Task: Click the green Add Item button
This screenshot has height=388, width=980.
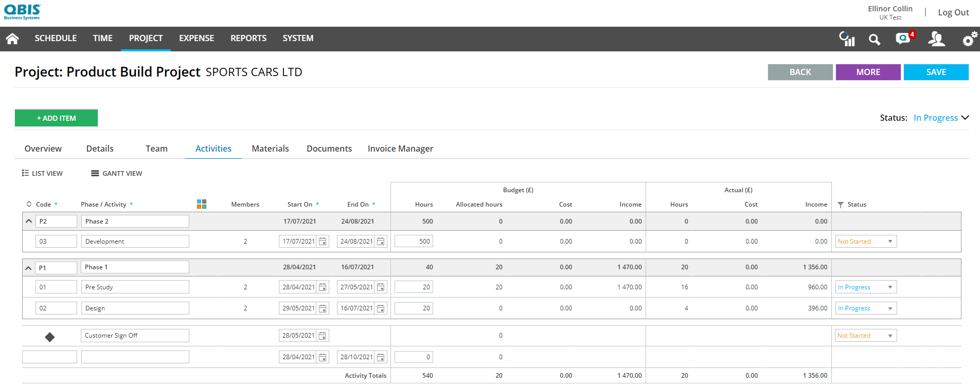Action: (56, 118)
